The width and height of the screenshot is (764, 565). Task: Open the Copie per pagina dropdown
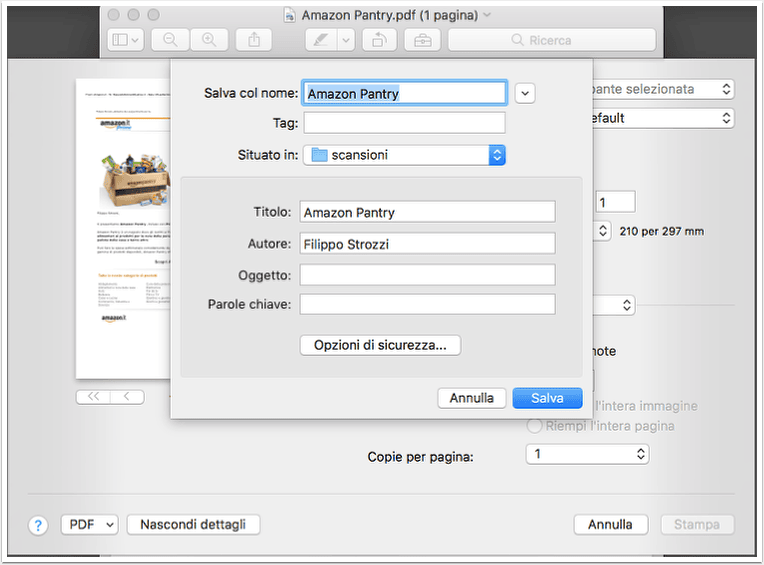(x=587, y=454)
